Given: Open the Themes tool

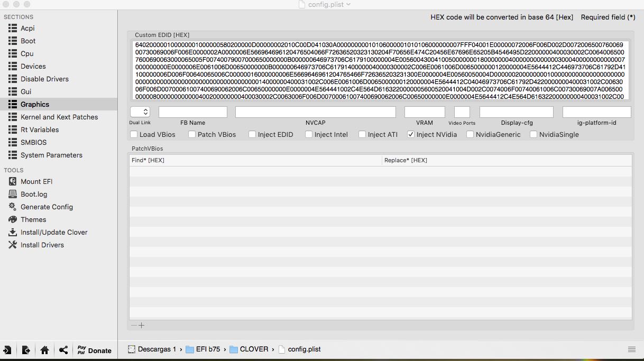Looking at the screenshot, I should [33, 219].
